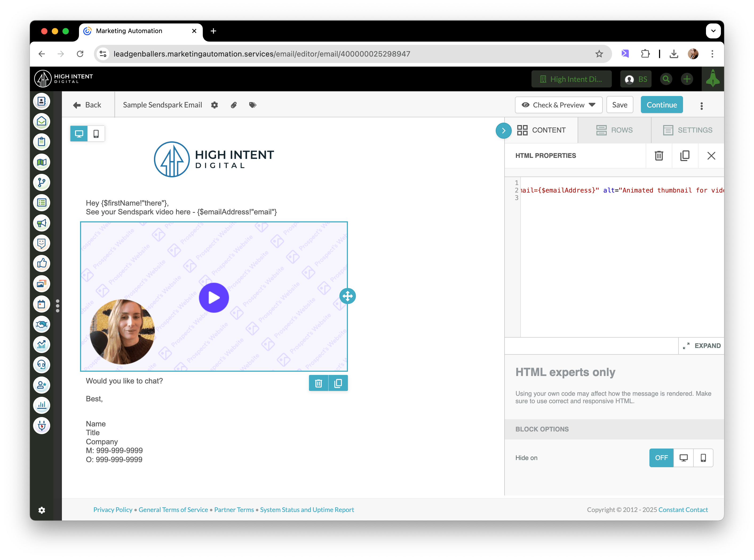Click the Marketing Automation browser tab
754x560 pixels.
click(141, 31)
